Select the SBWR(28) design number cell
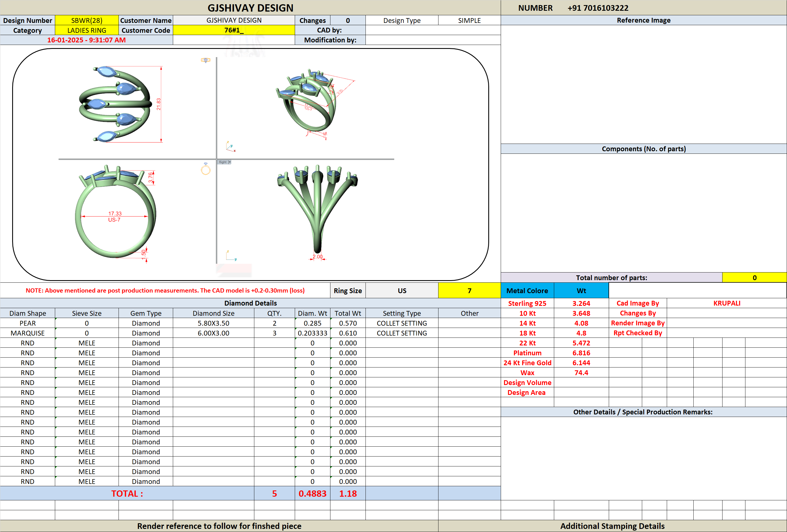 (87, 20)
